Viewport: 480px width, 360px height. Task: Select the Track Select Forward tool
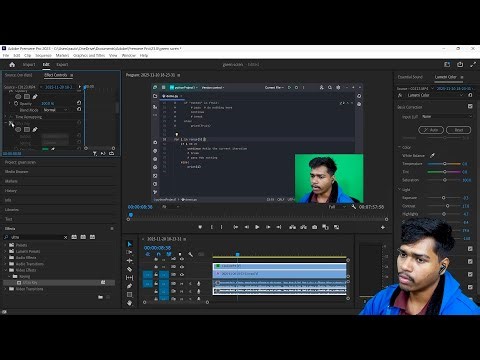130,252
